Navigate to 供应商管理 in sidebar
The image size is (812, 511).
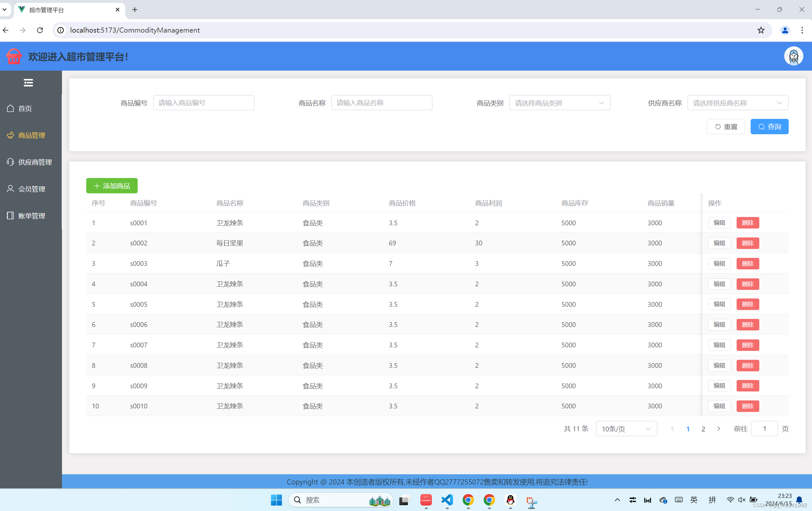coord(35,162)
